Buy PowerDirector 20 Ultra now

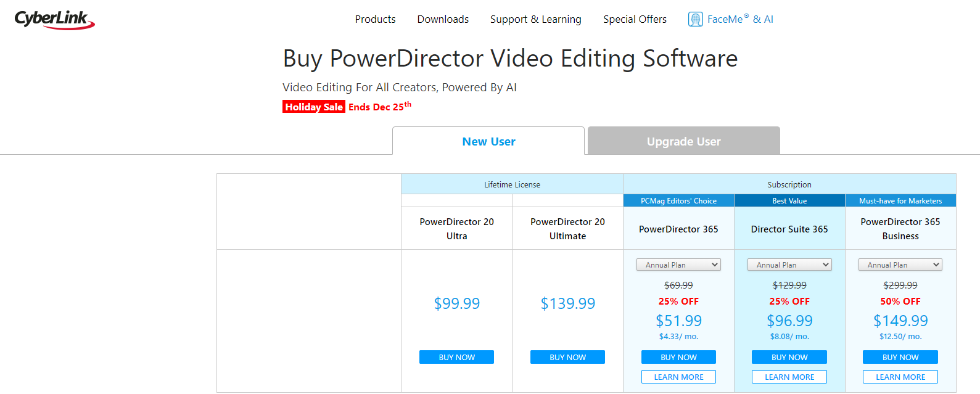coord(456,357)
